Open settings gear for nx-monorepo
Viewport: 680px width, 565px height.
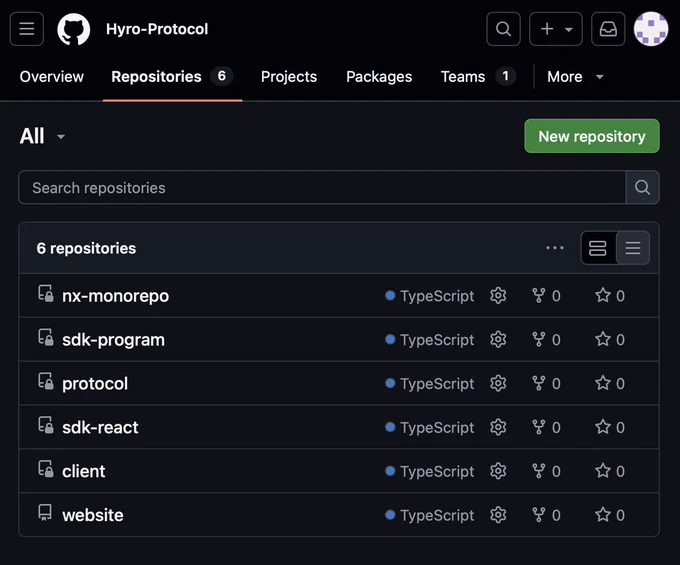coord(498,296)
